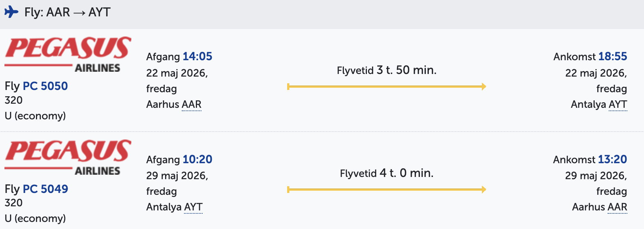Click the Pegasus Airlines logo for flight PC 5050
Viewport: 644px width, 229px height.
(68, 54)
